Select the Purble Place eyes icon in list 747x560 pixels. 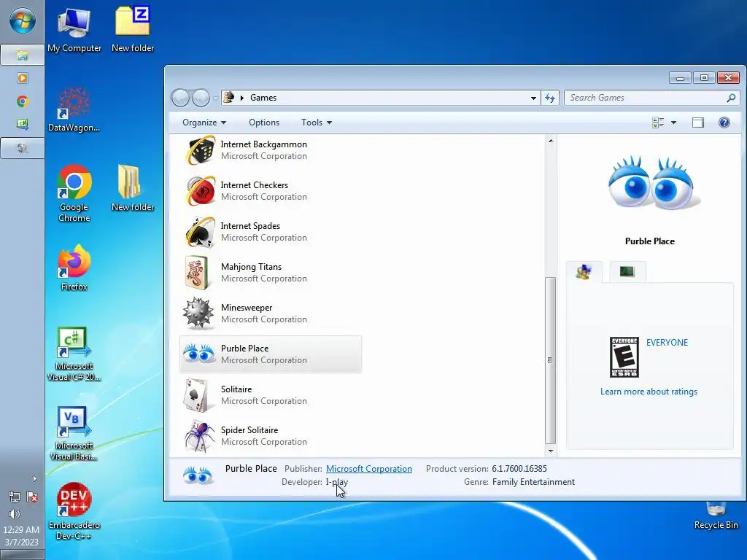pyautogui.click(x=198, y=354)
